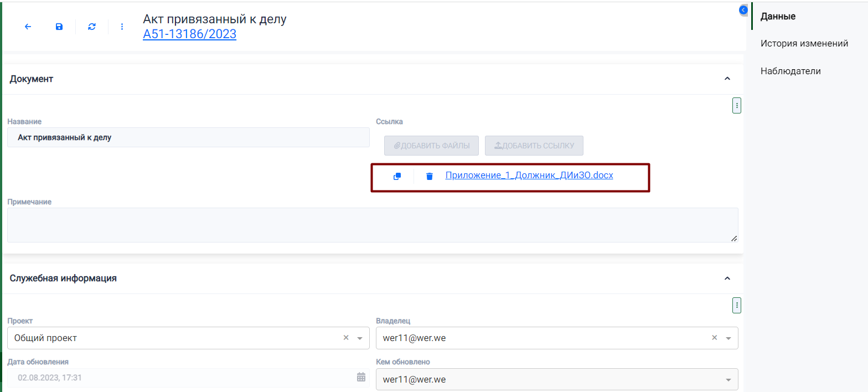
Task: Collapse the right sidebar with blue arrow
Action: 743,10
